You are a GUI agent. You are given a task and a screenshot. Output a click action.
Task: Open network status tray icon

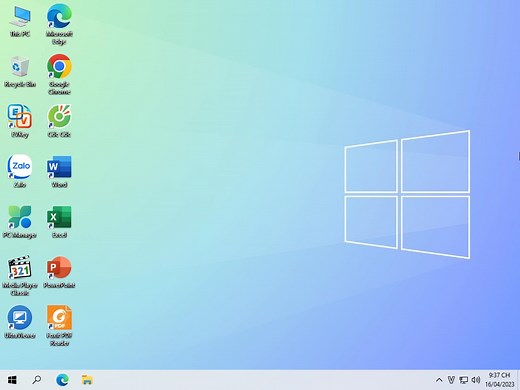tap(463, 380)
